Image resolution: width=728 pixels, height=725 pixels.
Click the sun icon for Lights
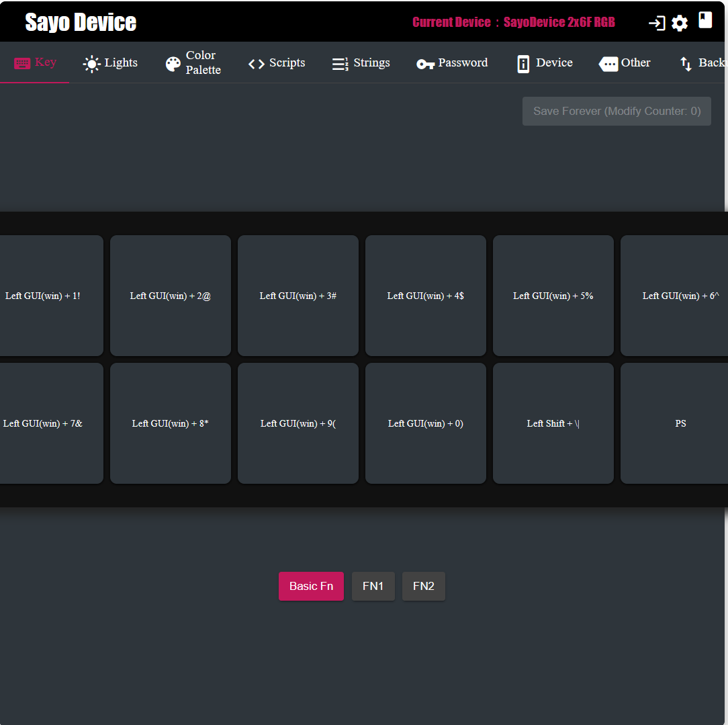(91, 64)
